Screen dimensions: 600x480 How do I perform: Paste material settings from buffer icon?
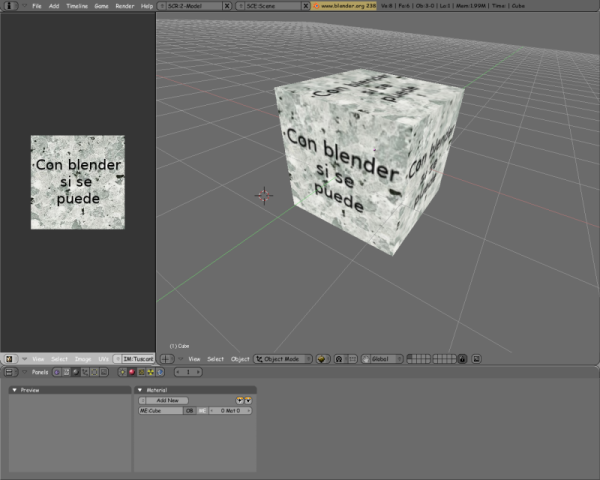(x=248, y=400)
